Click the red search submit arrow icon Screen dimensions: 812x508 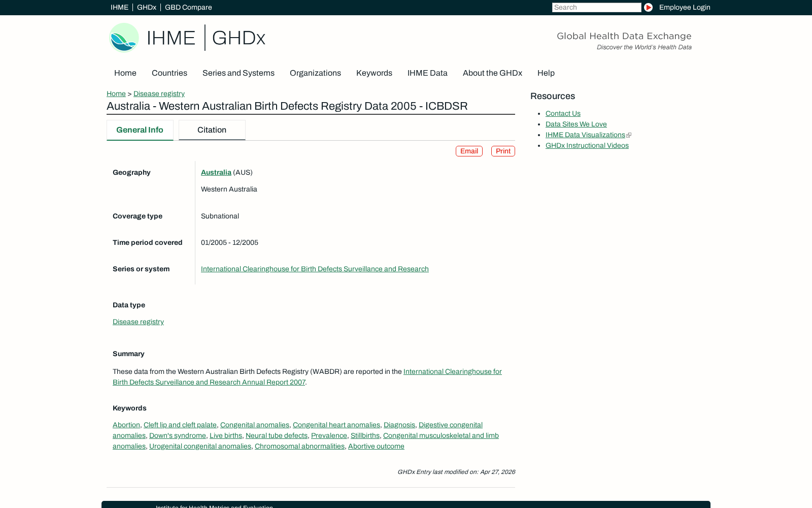coord(648,7)
